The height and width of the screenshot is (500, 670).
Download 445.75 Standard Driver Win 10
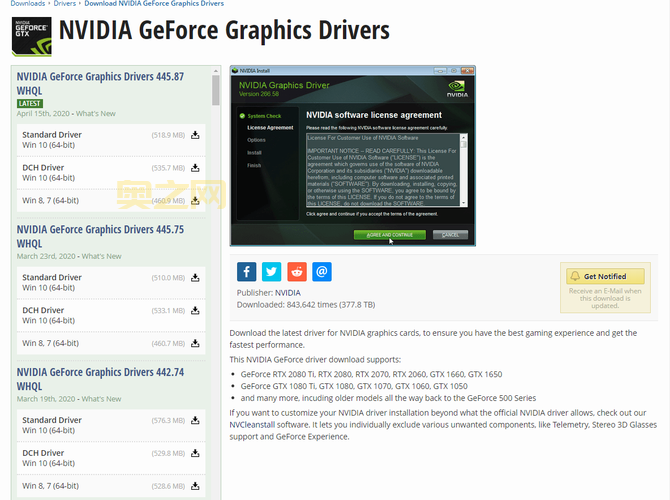(x=196, y=278)
